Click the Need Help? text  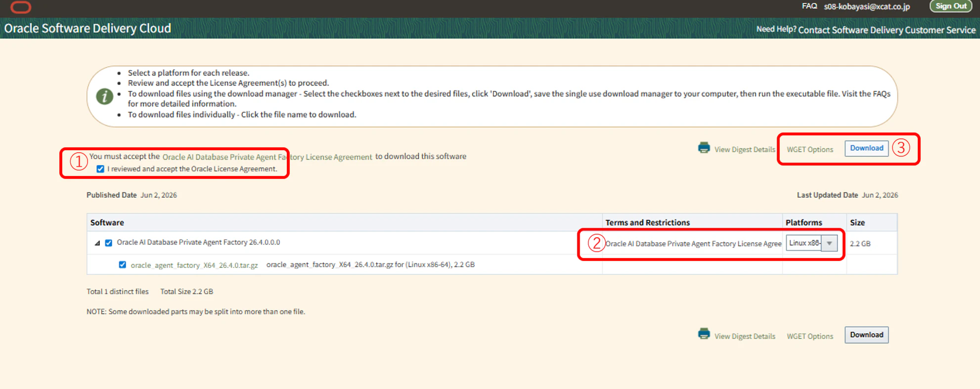(776, 29)
